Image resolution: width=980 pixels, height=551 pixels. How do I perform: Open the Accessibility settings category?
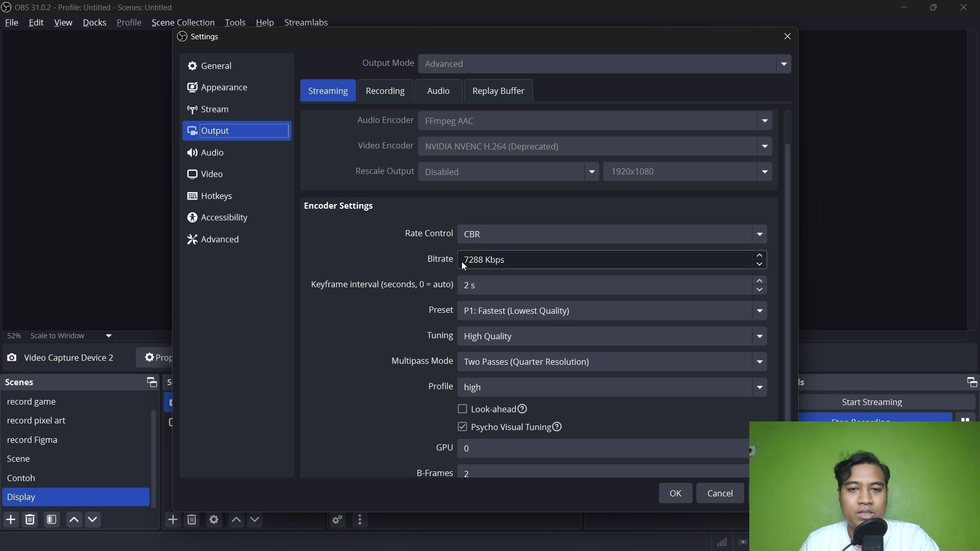coord(236,218)
